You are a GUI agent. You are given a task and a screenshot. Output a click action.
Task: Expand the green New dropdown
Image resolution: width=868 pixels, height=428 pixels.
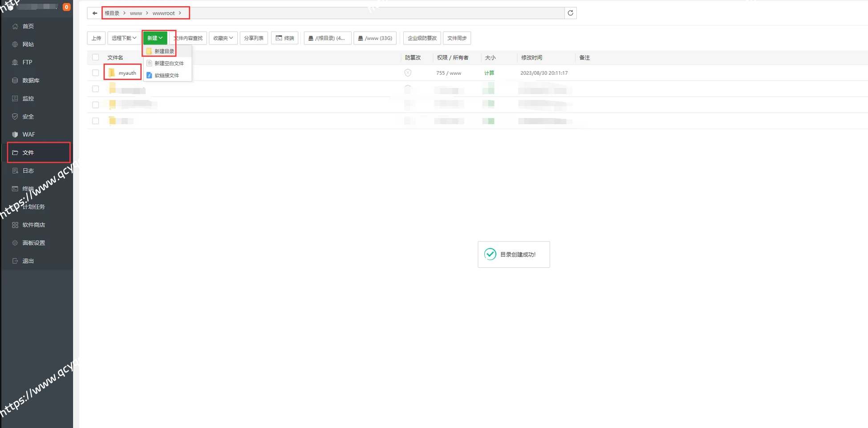click(155, 38)
